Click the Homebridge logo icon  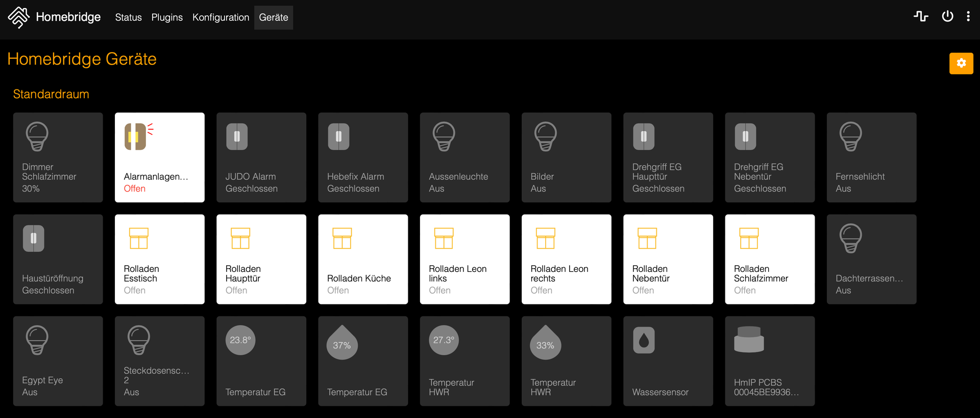[x=18, y=17]
